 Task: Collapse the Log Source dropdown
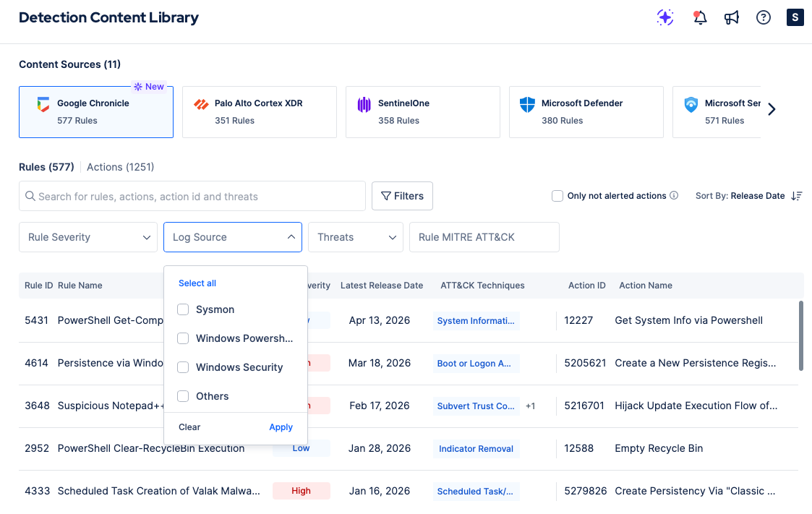(233, 237)
